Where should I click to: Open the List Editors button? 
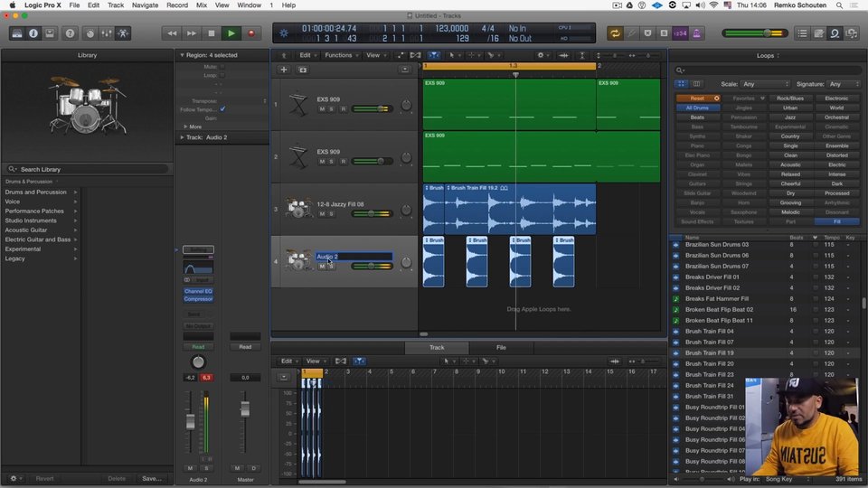(802, 33)
